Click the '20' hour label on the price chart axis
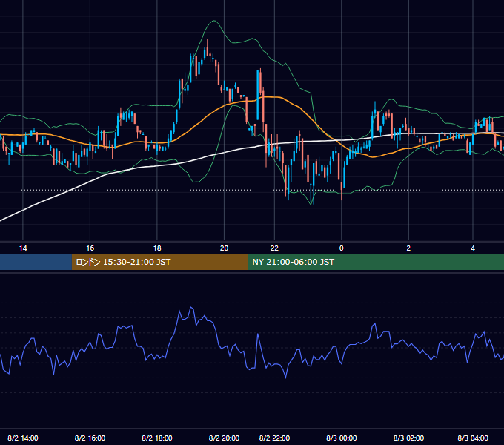 pyautogui.click(x=224, y=248)
